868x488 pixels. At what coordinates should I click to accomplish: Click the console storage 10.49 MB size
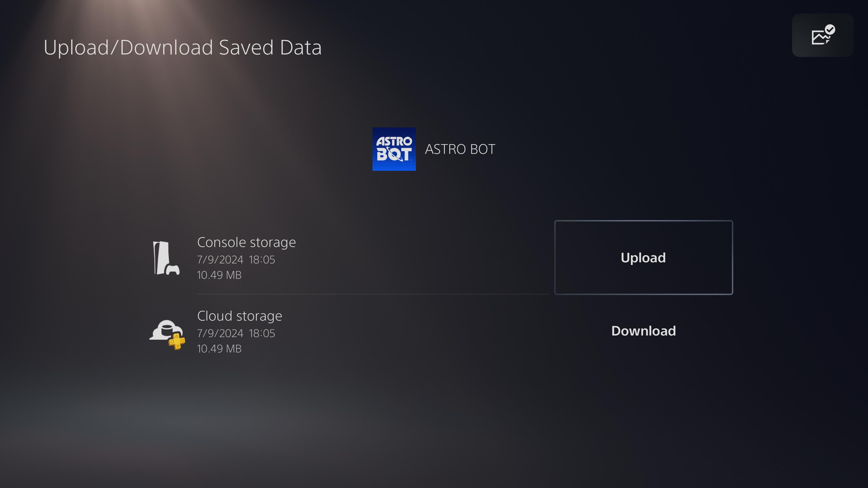[219, 275]
